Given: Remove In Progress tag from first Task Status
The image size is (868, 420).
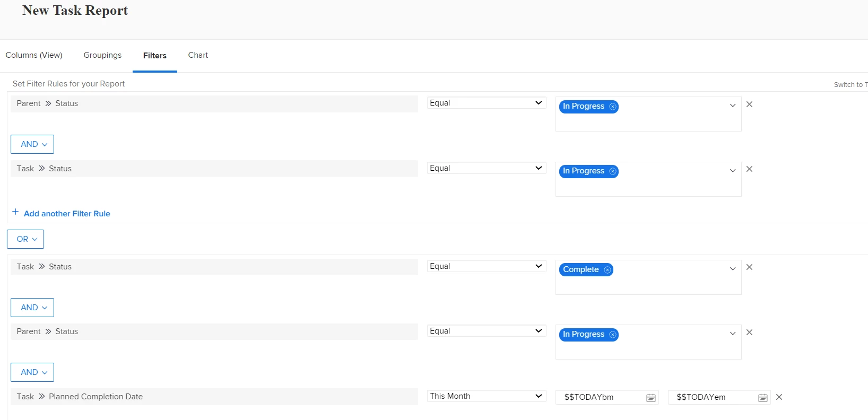Looking at the screenshot, I should tap(613, 171).
